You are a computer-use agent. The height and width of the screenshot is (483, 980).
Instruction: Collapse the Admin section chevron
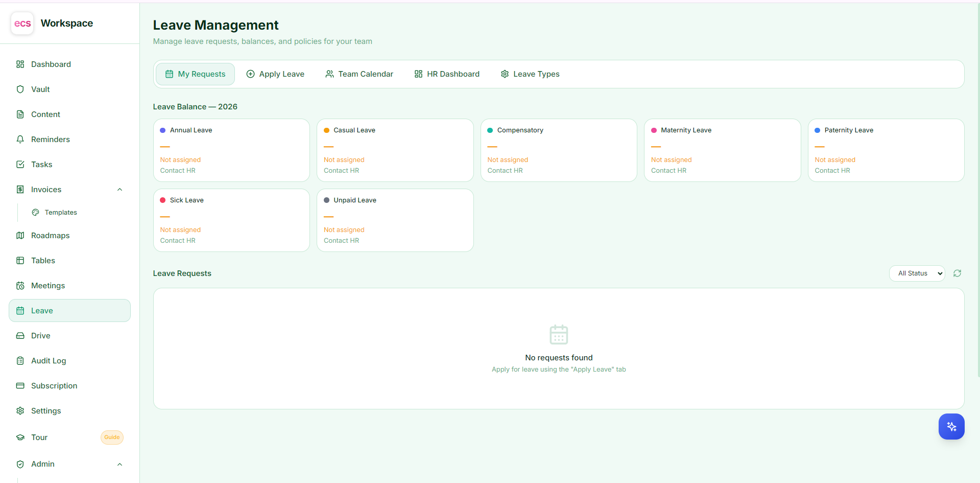pos(120,465)
